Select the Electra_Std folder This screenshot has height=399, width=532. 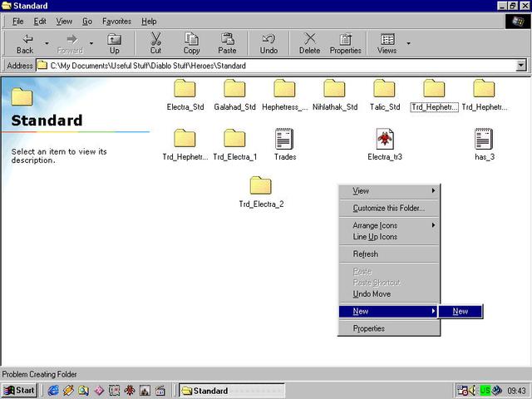185,95
